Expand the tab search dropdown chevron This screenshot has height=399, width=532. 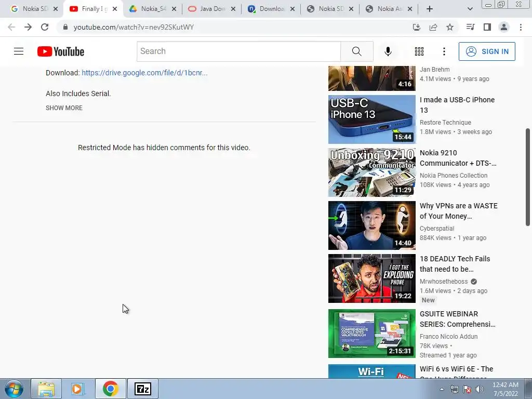tap(470, 9)
